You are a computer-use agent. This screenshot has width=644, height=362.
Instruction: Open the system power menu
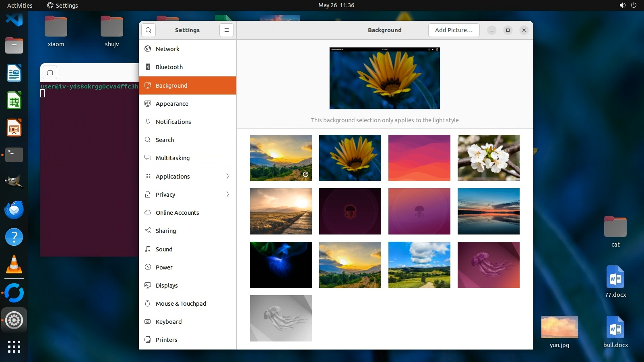[634, 5]
